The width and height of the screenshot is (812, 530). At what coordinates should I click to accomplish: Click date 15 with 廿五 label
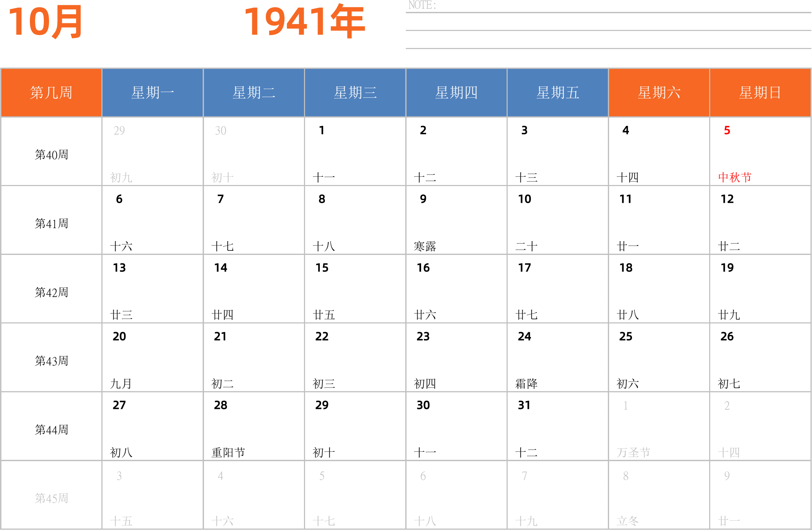(355, 289)
